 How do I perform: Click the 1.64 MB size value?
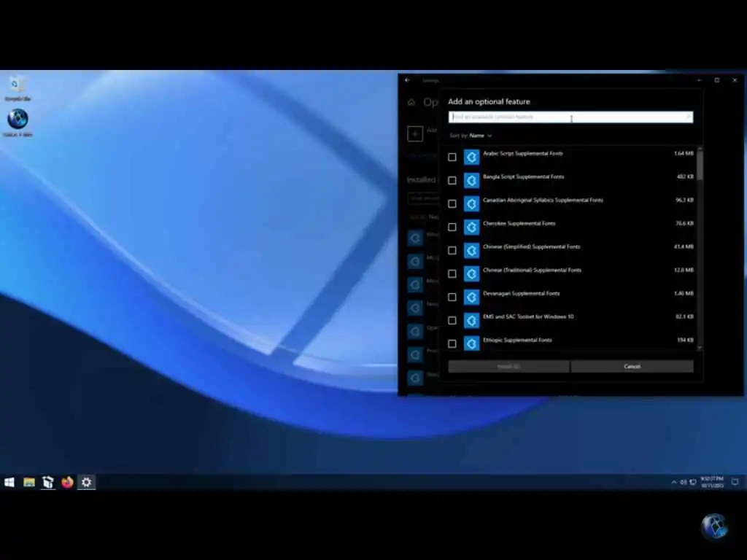684,153
